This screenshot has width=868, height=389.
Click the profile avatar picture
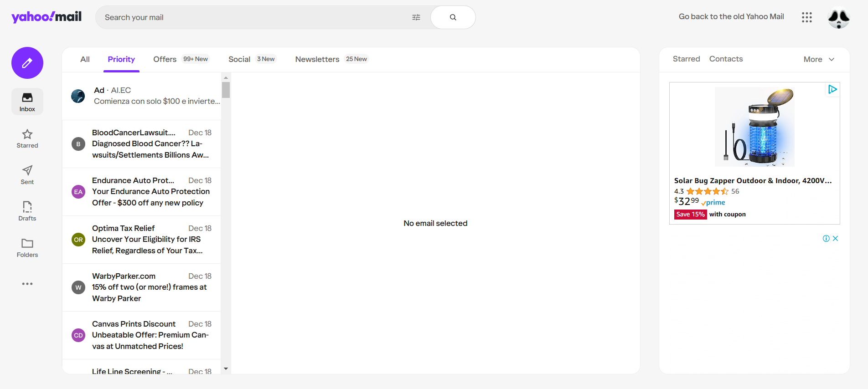click(838, 18)
